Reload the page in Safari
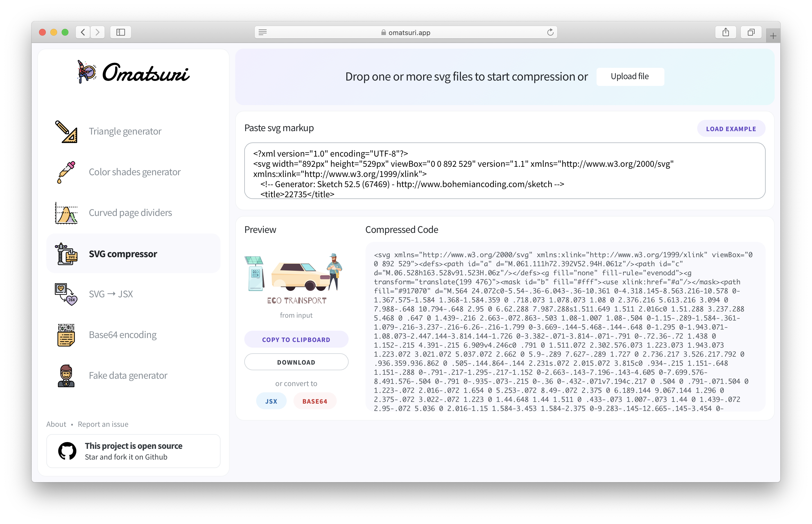The width and height of the screenshot is (812, 524). [x=550, y=32]
